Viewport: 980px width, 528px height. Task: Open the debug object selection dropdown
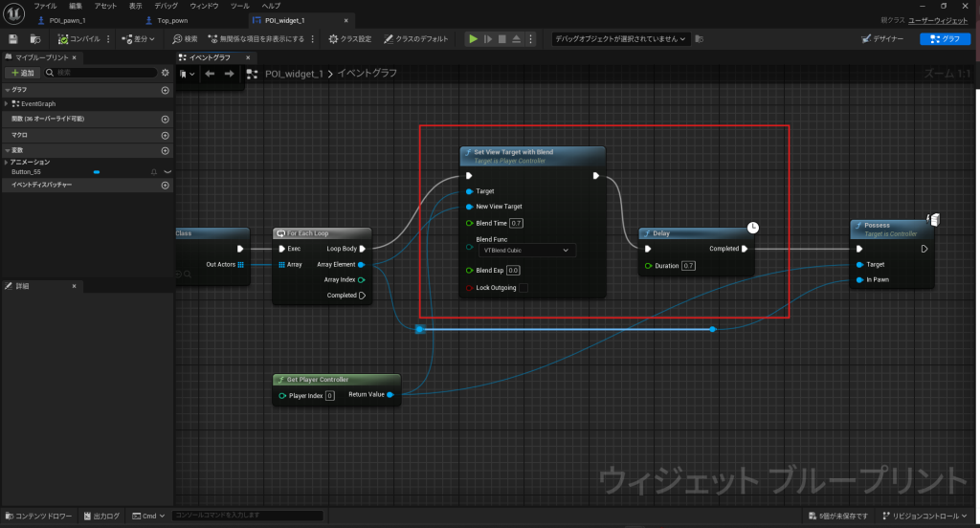click(620, 39)
